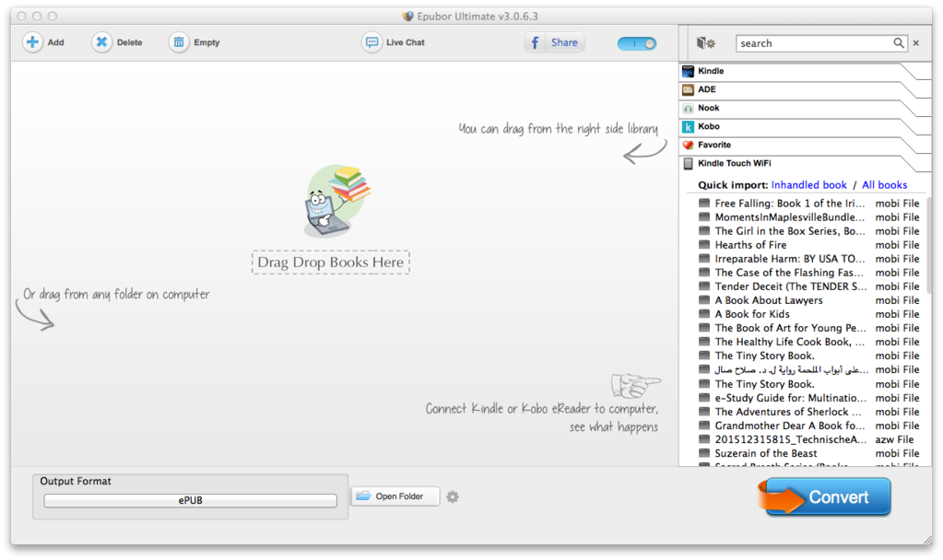Viewport: 943px width, 560px height.
Task: Open the ePUB output format dropdown
Action: pos(190,500)
